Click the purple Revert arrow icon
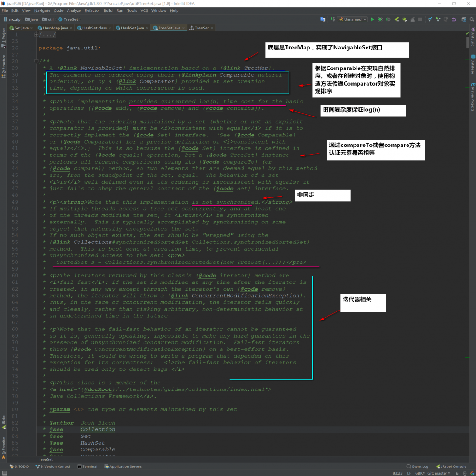 (454, 19)
